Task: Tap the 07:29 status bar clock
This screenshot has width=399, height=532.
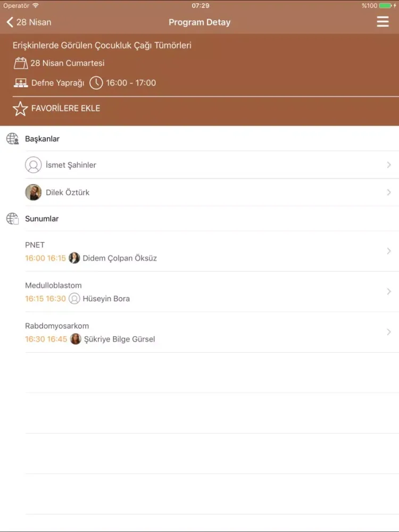Action: tap(201, 5)
